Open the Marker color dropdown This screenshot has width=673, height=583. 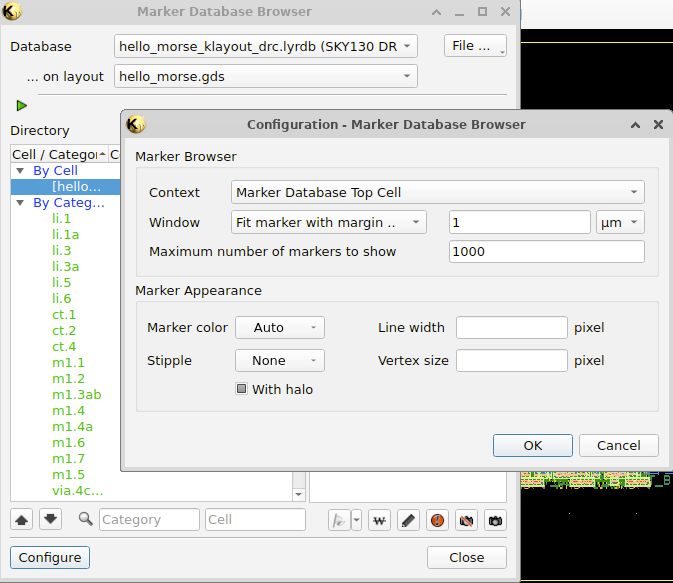pos(279,327)
